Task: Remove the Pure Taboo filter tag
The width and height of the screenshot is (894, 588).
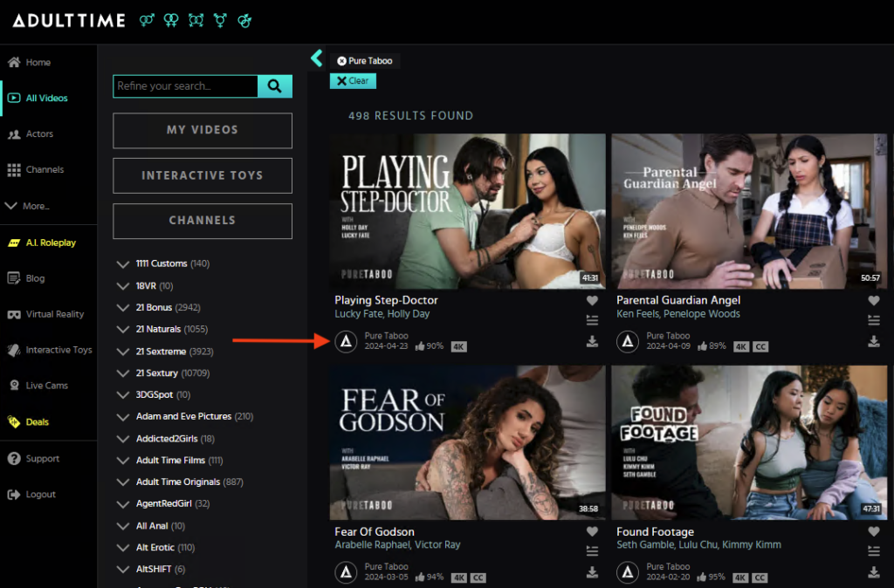Action: tap(341, 61)
